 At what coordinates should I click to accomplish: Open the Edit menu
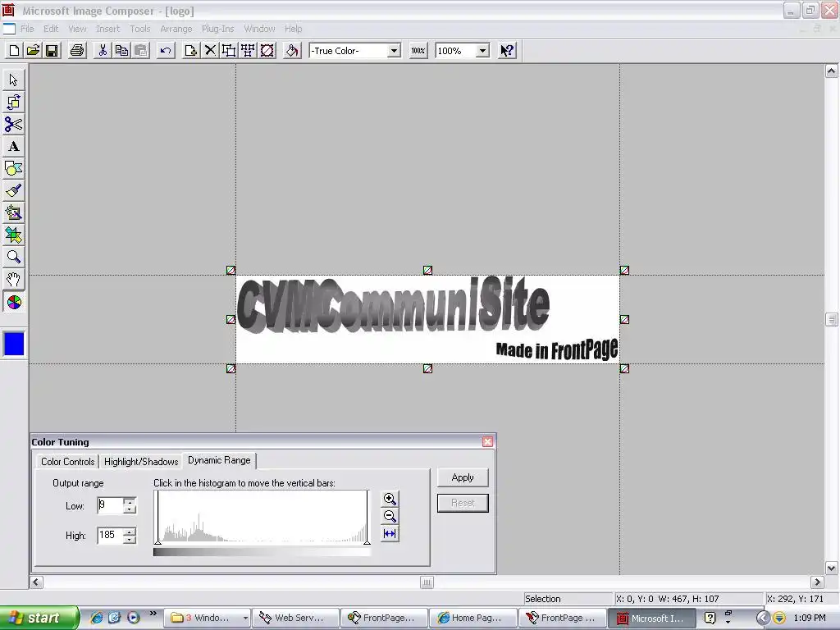coord(51,29)
